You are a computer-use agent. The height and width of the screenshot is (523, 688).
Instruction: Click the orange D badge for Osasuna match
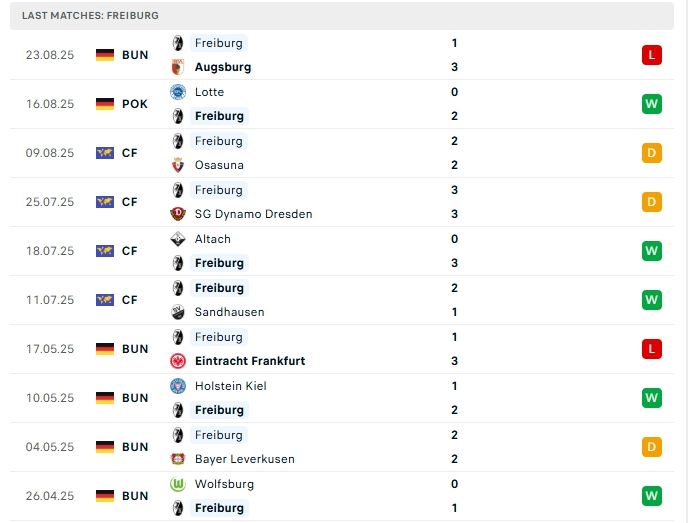pyautogui.click(x=652, y=153)
